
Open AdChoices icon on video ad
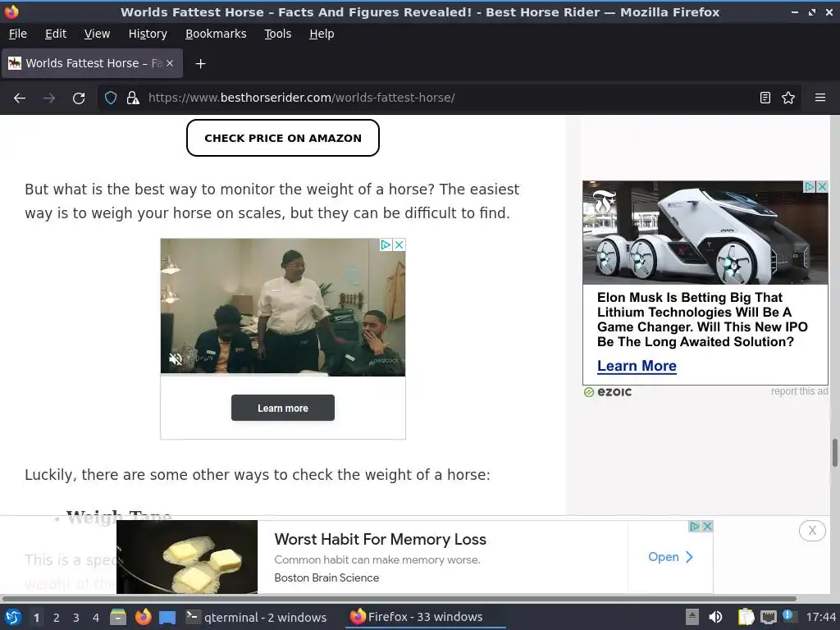(386, 244)
